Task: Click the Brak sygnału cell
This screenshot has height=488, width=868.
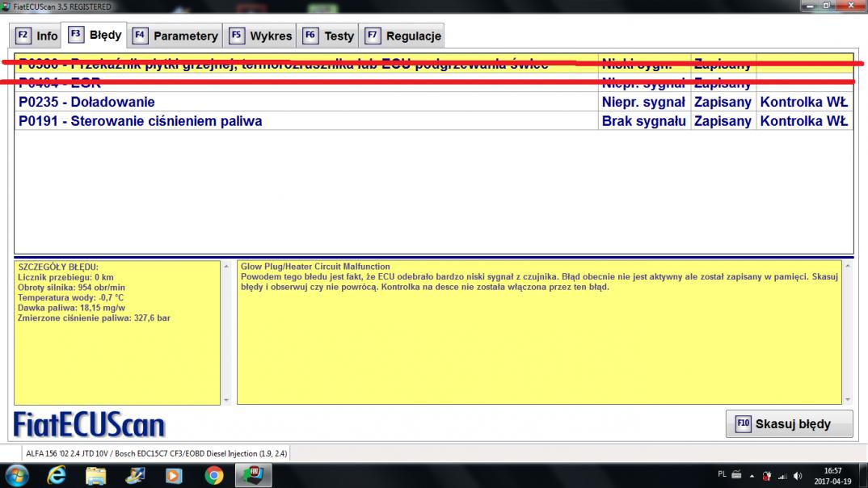Action: coord(644,121)
